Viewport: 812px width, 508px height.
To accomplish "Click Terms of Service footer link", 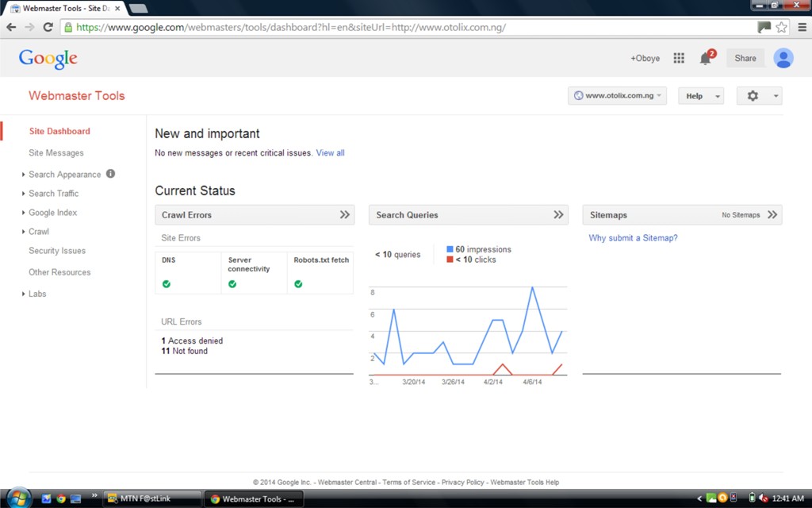I will click(408, 482).
